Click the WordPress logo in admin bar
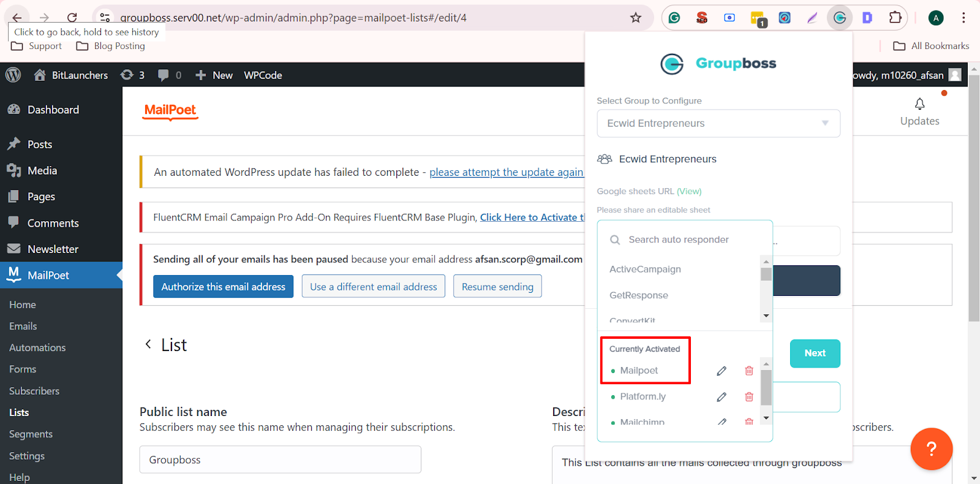 coord(13,75)
